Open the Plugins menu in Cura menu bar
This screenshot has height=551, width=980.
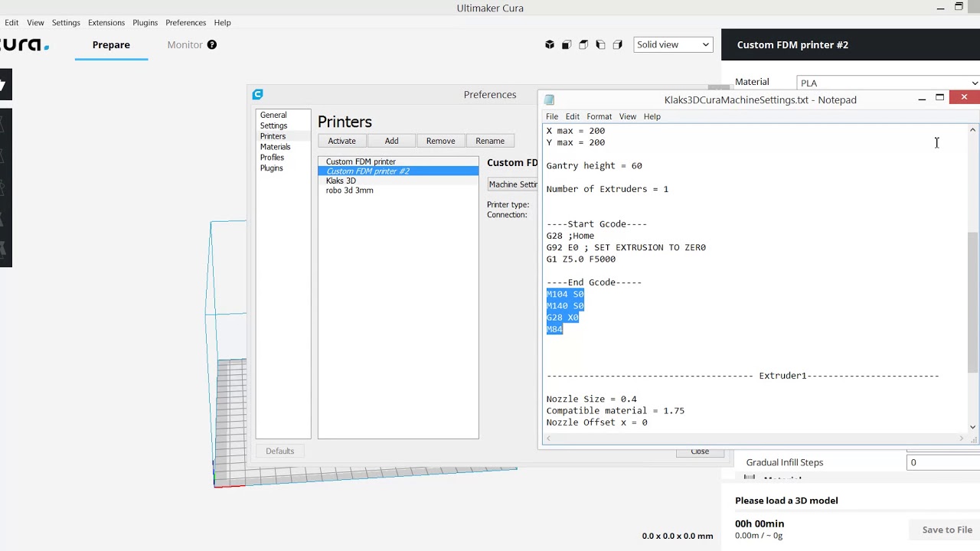tap(145, 22)
